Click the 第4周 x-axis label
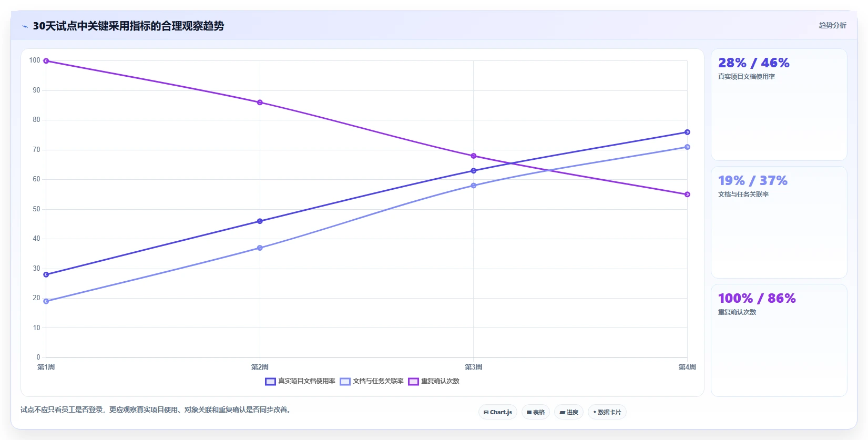This screenshot has width=868, height=440. coord(687,367)
